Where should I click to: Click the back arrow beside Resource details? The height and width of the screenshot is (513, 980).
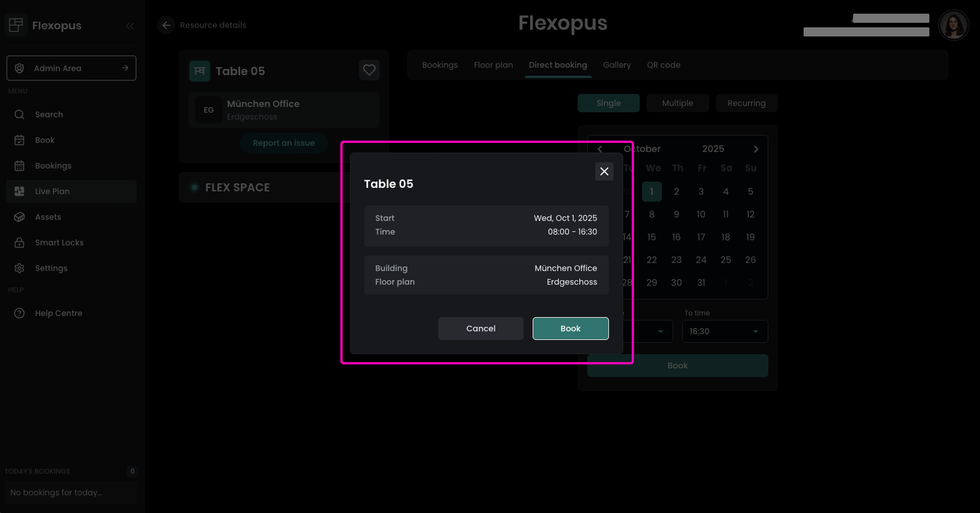point(166,25)
